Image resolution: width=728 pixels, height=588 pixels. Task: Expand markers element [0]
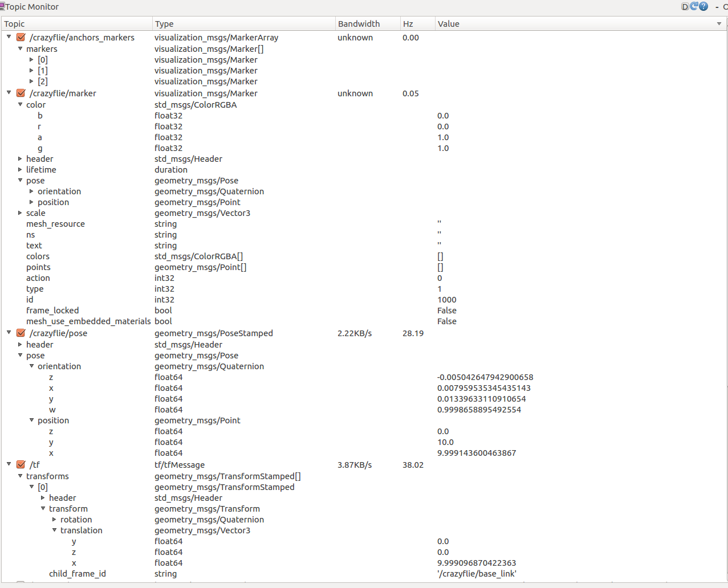(31, 59)
